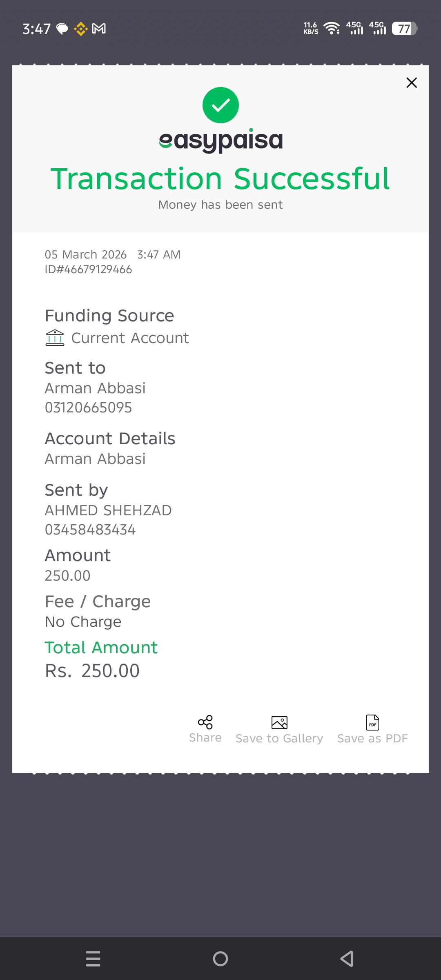
Task: Tap the battery indicator showing 77
Action: pos(404,29)
